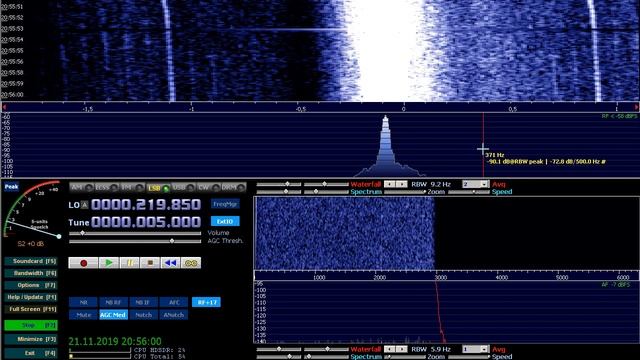Viewport: 640px width, 360px height.
Task: Click the upper RF Speed slider
Action: point(468,191)
